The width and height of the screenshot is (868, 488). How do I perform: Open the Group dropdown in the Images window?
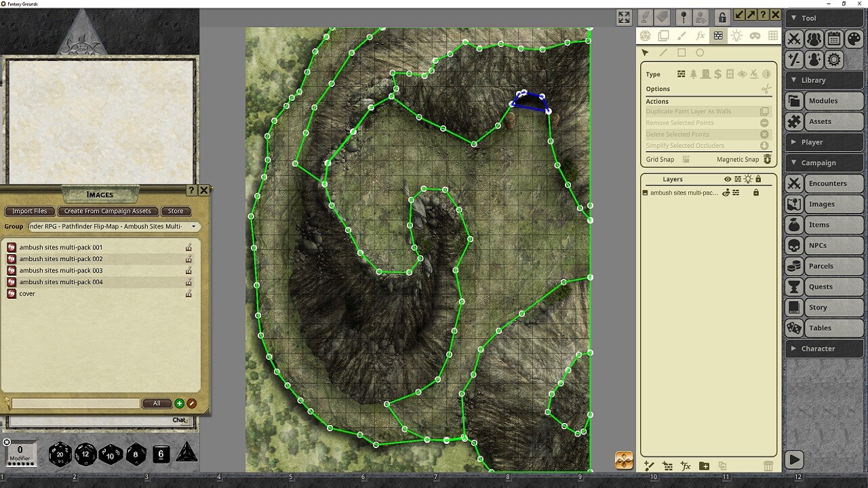[193, 226]
